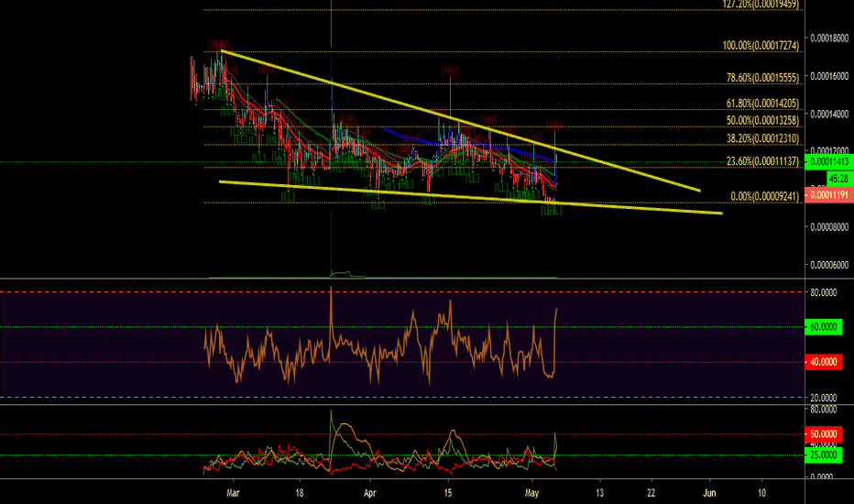
Task: Click 0.00016000 on the price axis
Action: click(x=829, y=76)
